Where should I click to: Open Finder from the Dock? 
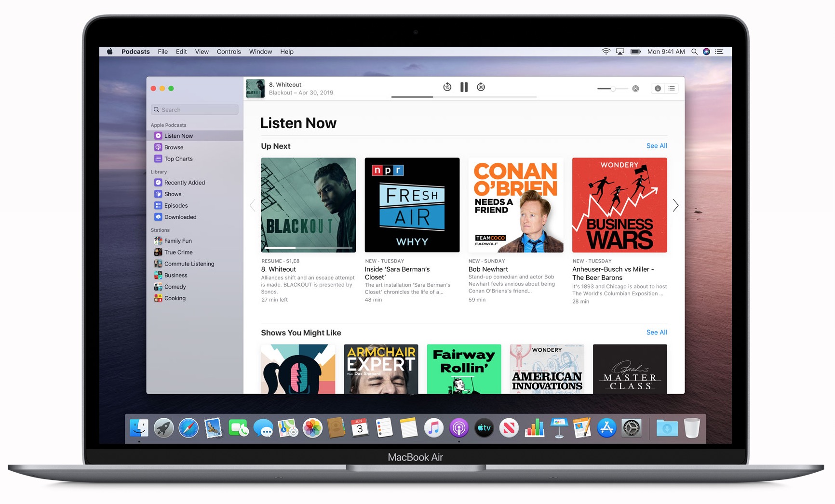[139, 428]
